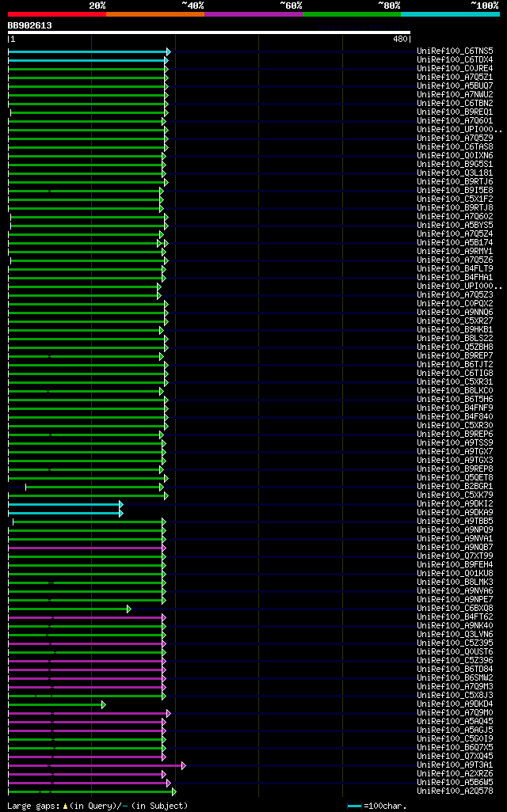Click the cyan alignment bar for UniRef100_A9DKI2
Image resolution: width=507 pixels, height=812 pixels.
(x=64, y=504)
